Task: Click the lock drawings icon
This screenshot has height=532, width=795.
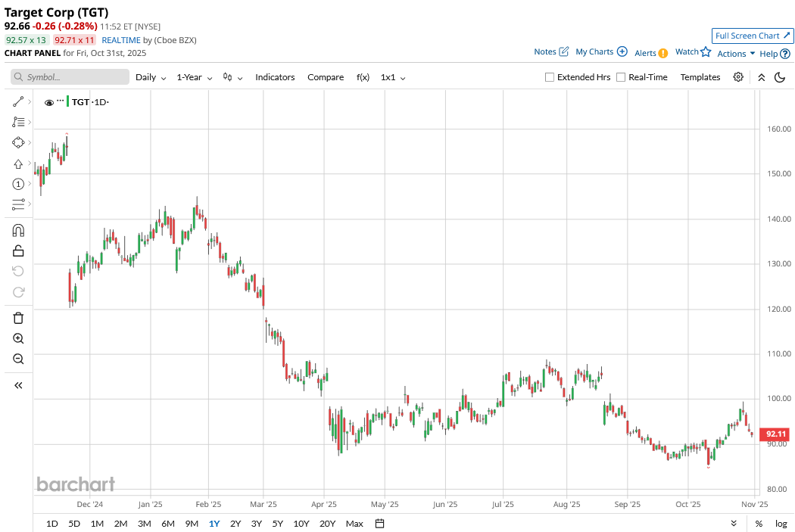Action: click(19, 250)
